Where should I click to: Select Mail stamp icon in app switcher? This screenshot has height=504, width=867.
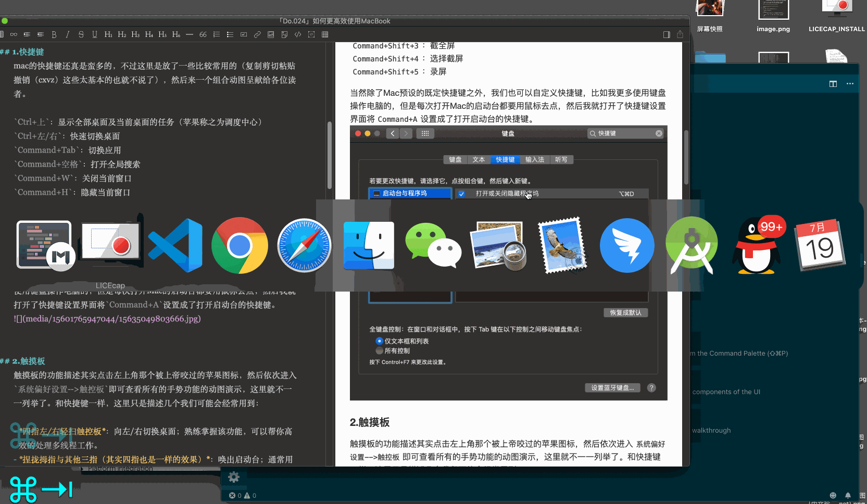562,245
